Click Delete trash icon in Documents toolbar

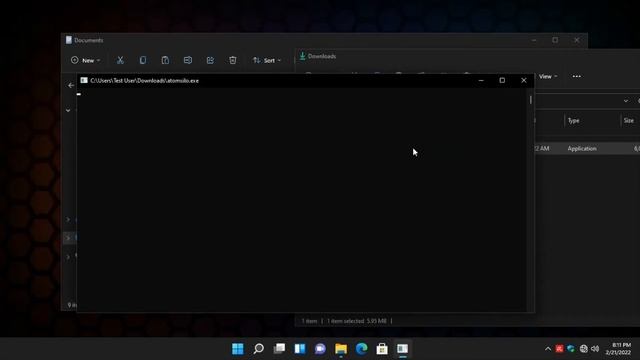[233, 60]
